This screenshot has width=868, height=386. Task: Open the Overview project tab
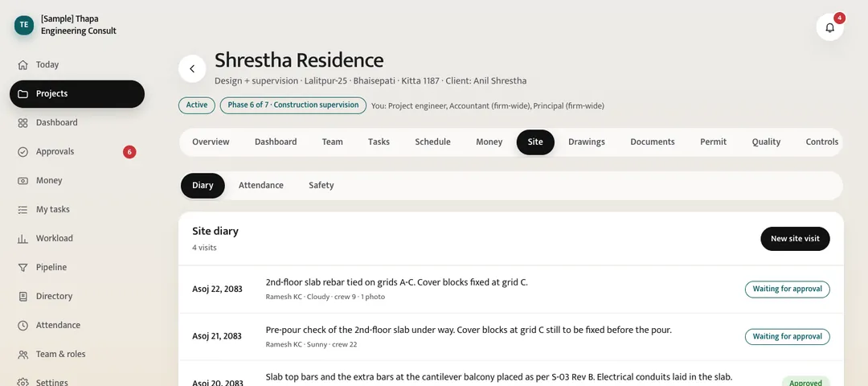pyautogui.click(x=211, y=142)
